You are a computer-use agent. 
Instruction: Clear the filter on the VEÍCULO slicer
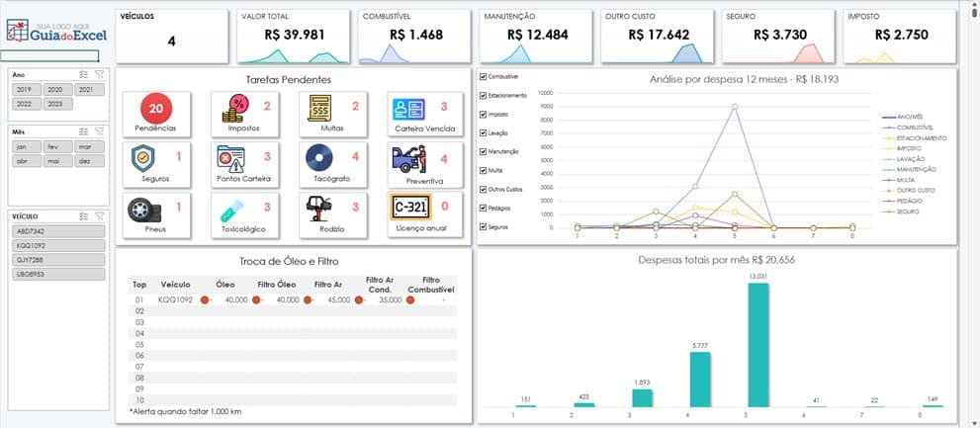(99, 216)
